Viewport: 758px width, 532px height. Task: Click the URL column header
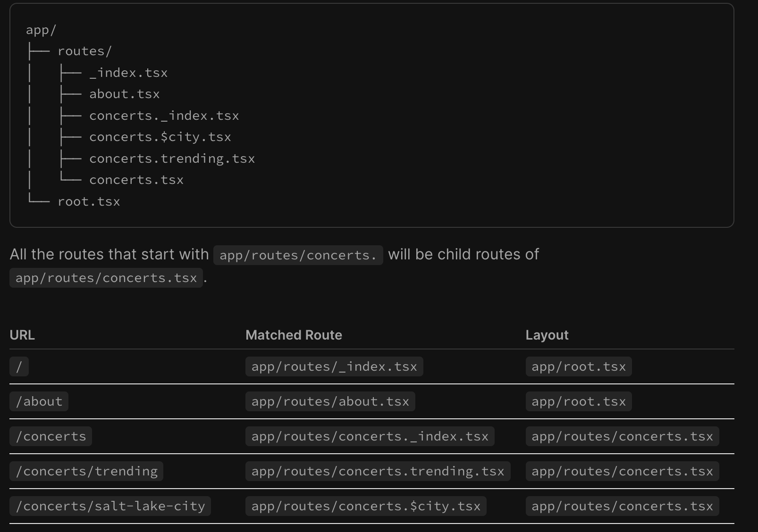tap(22, 335)
